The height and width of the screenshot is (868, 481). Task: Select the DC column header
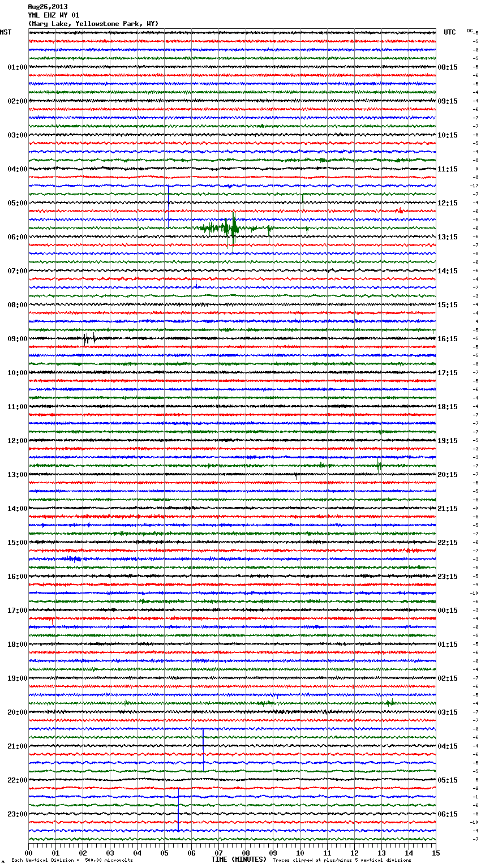(x=470, y=31)
